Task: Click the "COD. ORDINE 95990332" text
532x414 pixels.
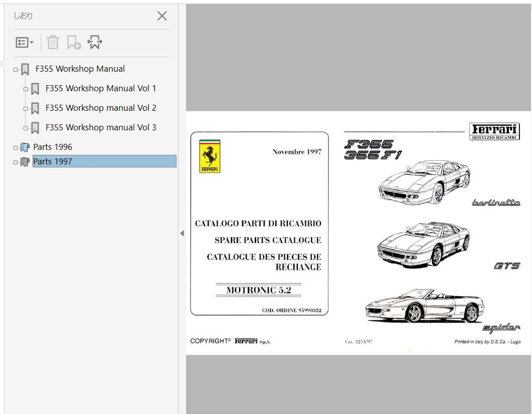Action: click(x=292, y=310)
